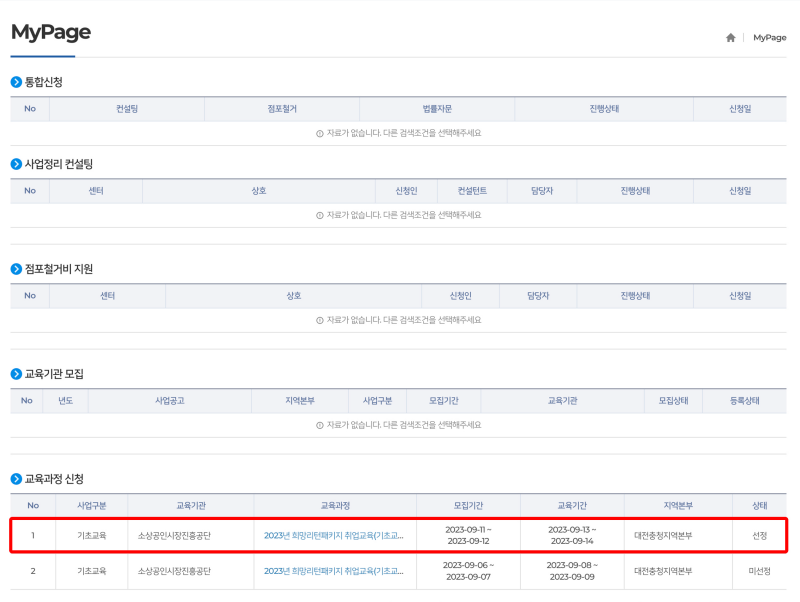Click the MyPage page title
The height and width of the screenshot is (602, 800).
[48, 33]
